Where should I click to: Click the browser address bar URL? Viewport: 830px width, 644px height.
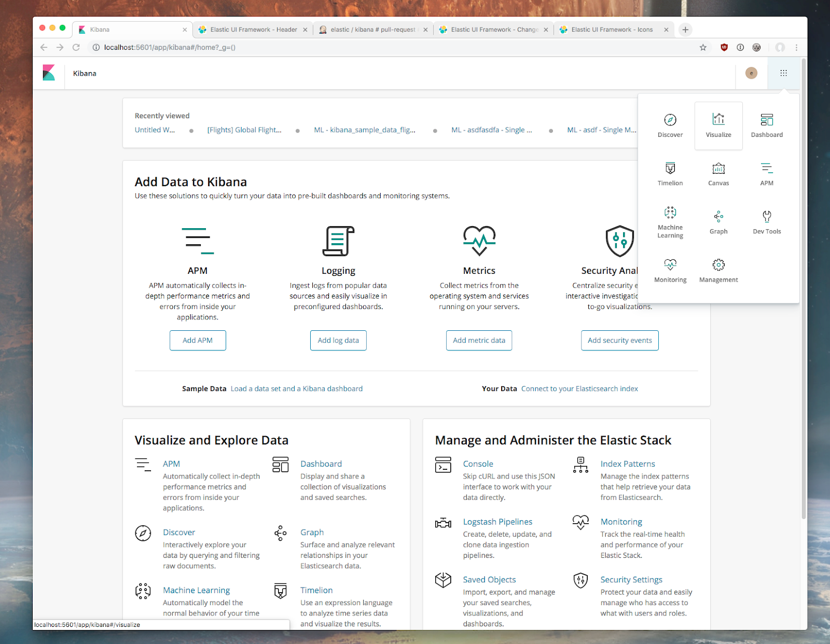click(170, 47)
